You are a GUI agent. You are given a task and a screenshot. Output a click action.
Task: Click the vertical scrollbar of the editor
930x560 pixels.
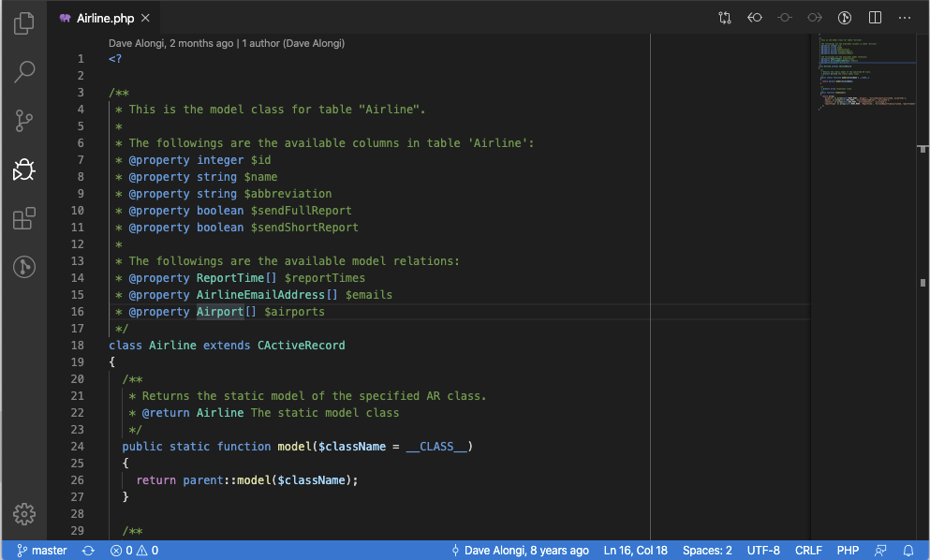[923, 287]
